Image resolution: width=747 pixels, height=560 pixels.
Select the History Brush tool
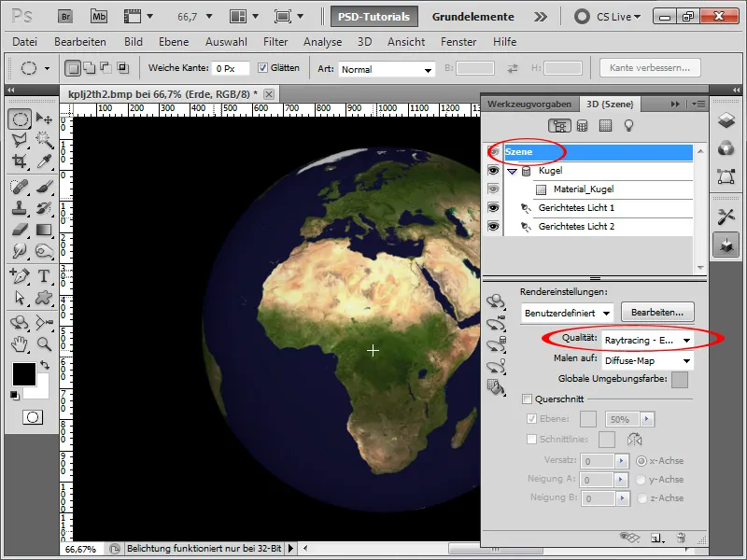44,208
